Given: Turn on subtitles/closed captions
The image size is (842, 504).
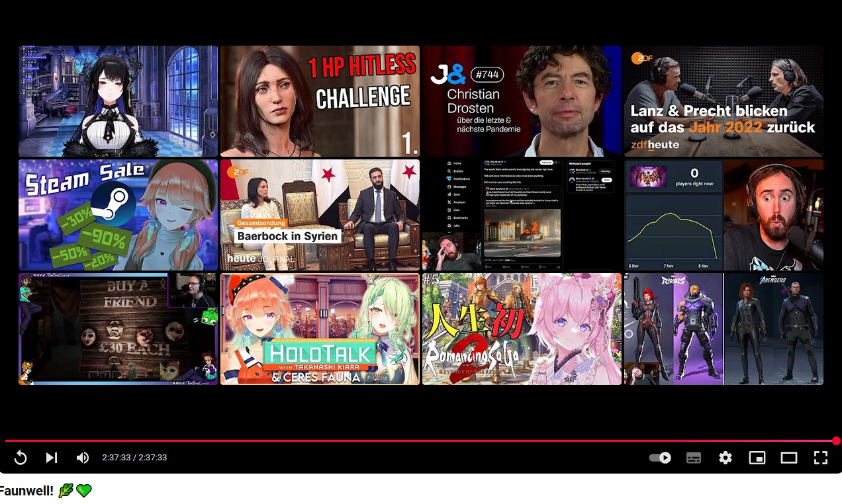Looking at the screenshot, I should 694,458.
